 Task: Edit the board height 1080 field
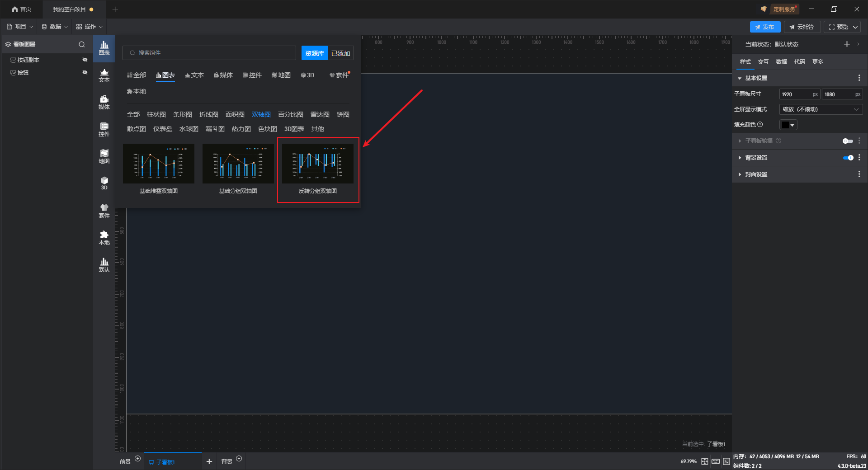coord(842,94)
